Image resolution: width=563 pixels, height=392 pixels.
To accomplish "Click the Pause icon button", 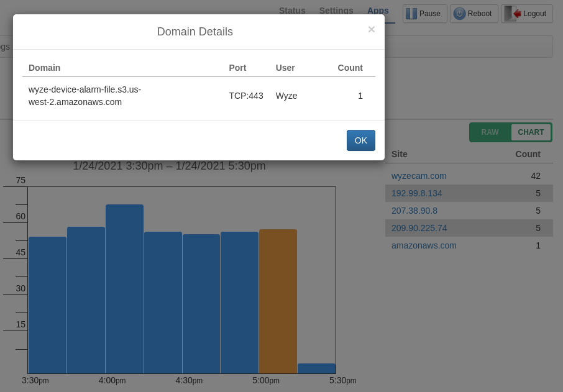I will coord(411,14).
